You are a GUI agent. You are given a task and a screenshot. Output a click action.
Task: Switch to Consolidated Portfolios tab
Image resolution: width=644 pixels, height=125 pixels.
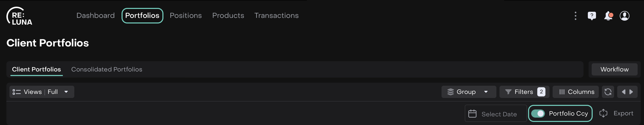(106, 69)
